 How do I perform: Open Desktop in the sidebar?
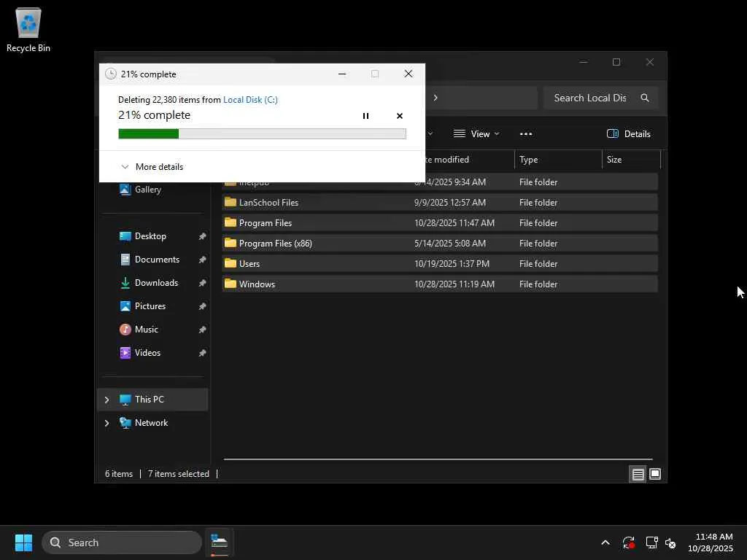point(150,236)
